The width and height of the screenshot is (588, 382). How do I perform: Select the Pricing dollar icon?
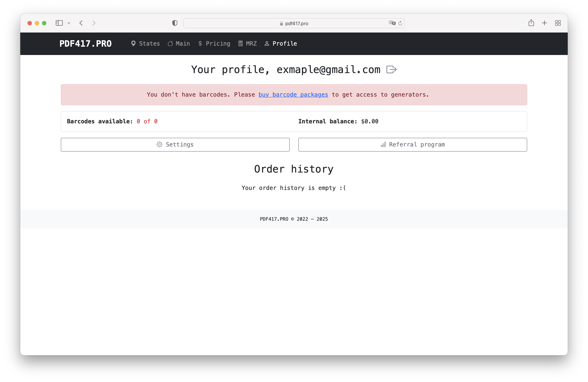pos(200,43)
